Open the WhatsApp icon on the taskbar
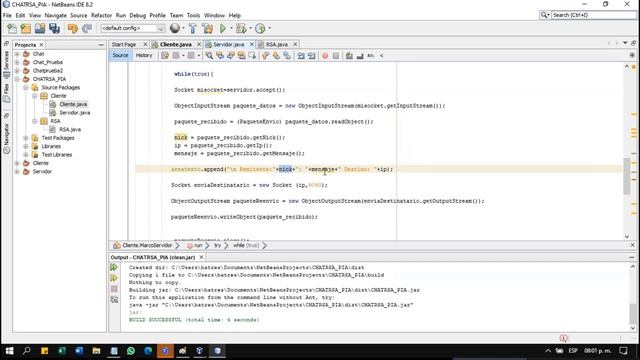 pos(131,351)
